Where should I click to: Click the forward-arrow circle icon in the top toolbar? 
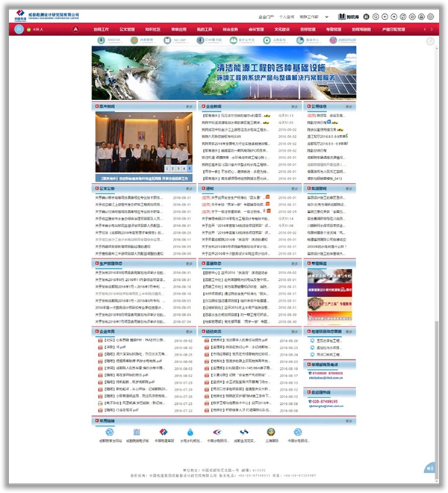(x=394, y=16)
